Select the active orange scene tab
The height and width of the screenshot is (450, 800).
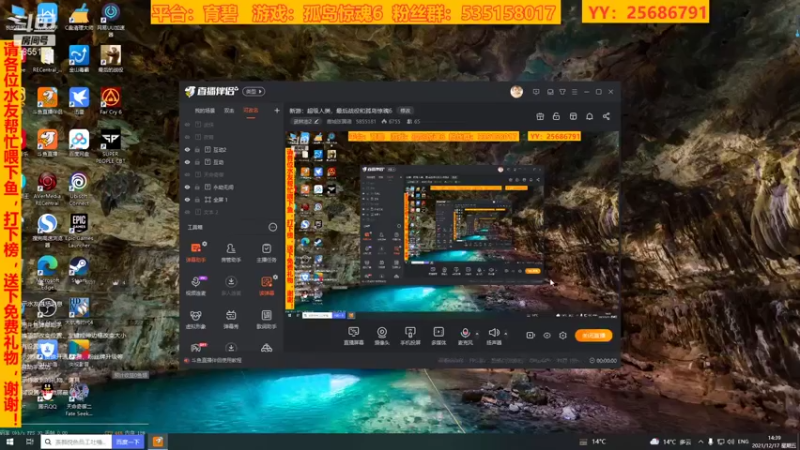point(251,110)
